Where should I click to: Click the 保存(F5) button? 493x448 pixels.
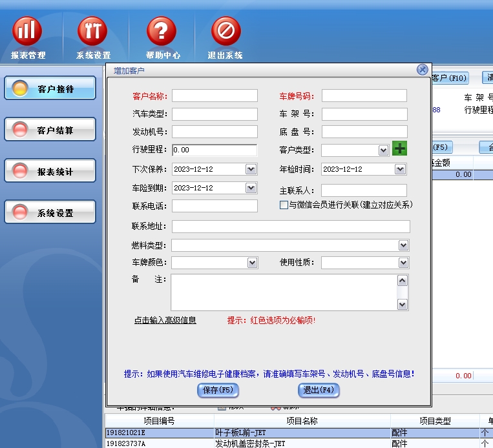[x=218, y=390]
